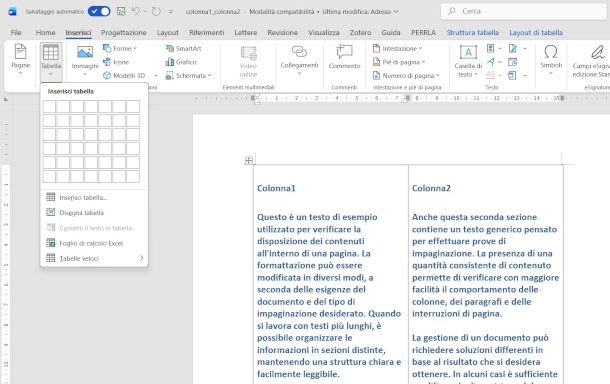Insert icons with Icone button
This screenshot has width=610, height=384.
[x=116, y=62]
